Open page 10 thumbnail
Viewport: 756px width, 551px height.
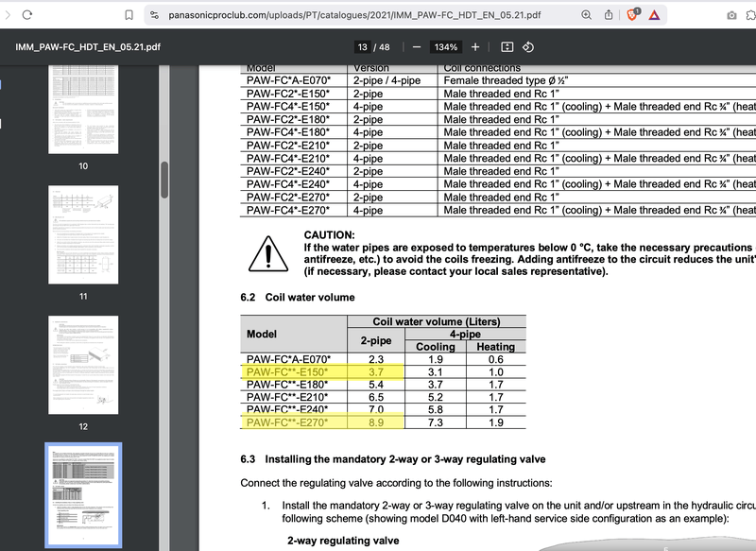[83, 110]
